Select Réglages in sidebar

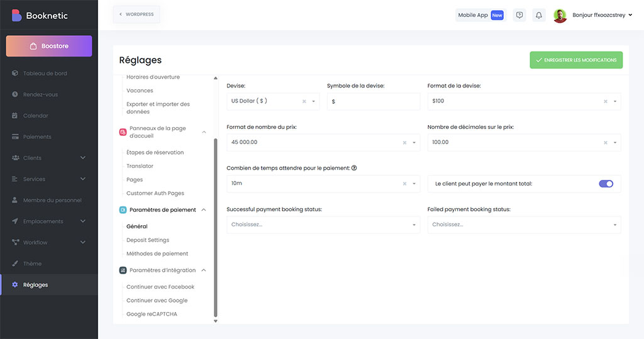pyautogui.click(x=49, y=284)
